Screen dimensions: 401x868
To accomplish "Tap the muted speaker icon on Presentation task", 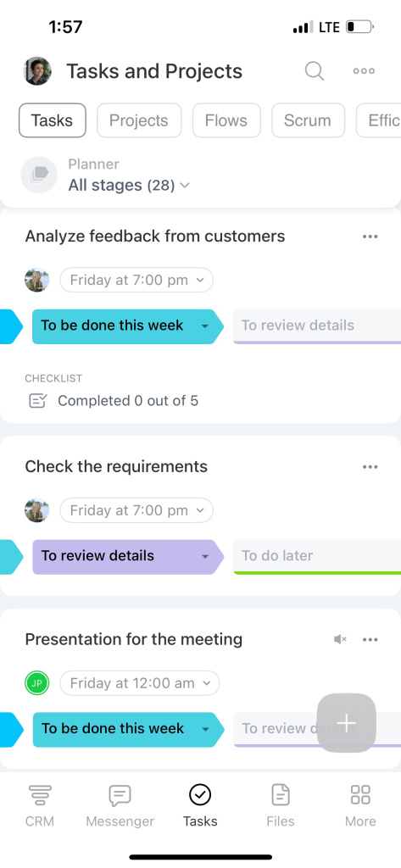I will (x=340, y=639).
